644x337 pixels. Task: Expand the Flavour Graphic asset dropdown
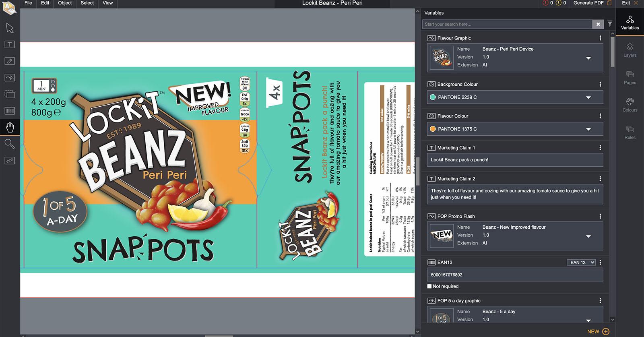tap(588, 58)
